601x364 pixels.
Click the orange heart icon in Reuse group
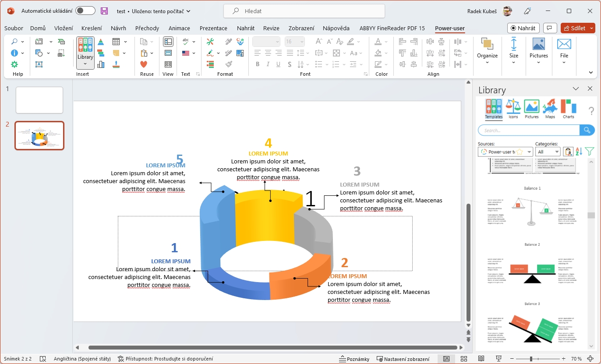click(144, 64)
